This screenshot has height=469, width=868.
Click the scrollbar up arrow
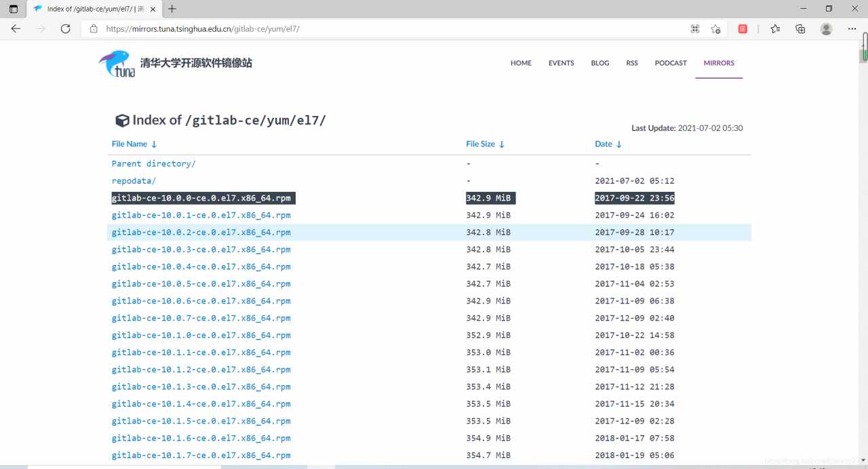click(864, 45)
